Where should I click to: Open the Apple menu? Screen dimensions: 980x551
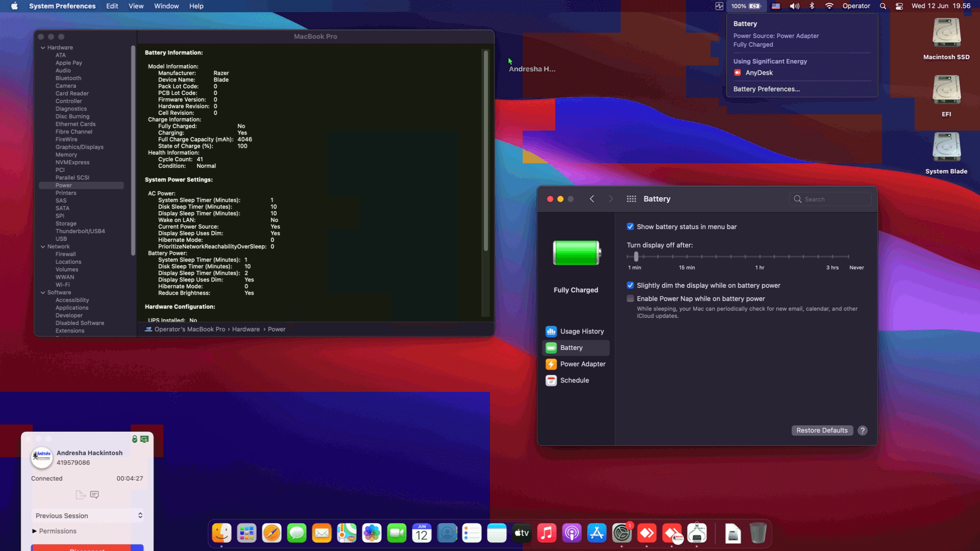(x=14, y=6)
